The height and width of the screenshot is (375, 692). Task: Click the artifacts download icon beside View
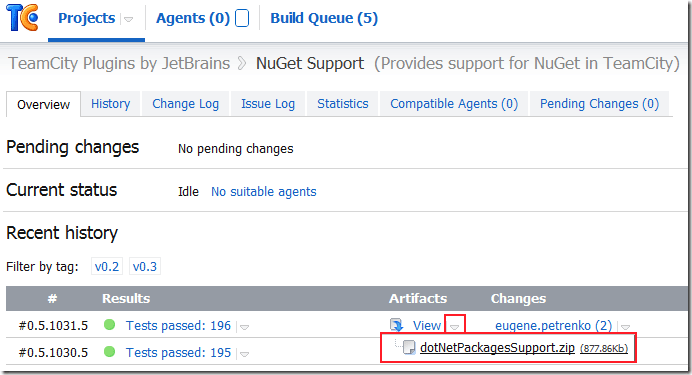[x=397, y=325]
